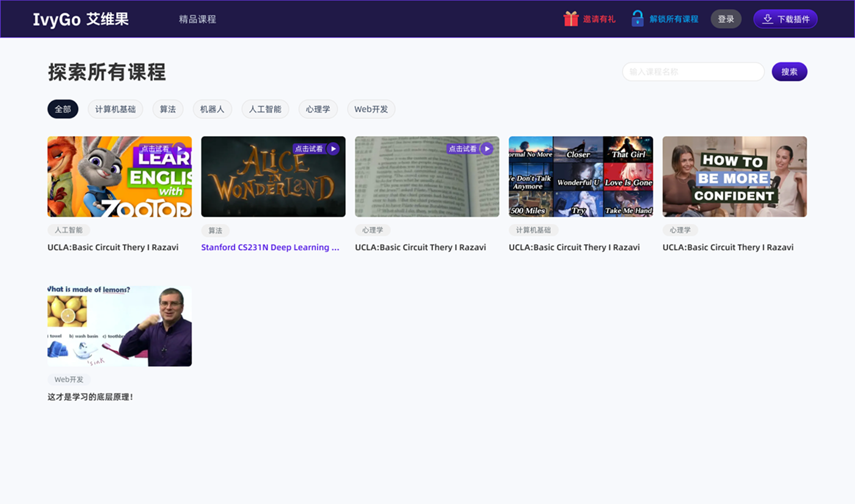The image size is (855, 504).
Task: Enable the 算法 category filter
Action: (x=168, y=109)
